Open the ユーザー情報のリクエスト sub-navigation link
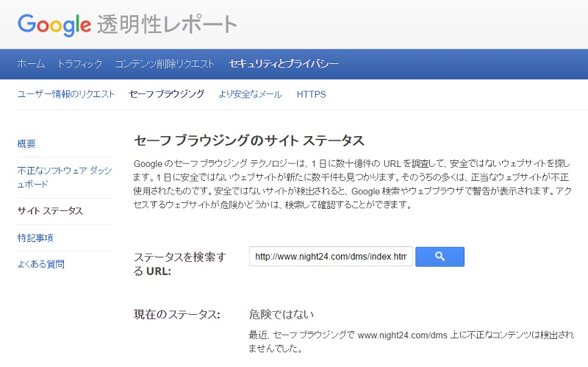This screenshot has height=367, width=588. (x=66, y=94)
